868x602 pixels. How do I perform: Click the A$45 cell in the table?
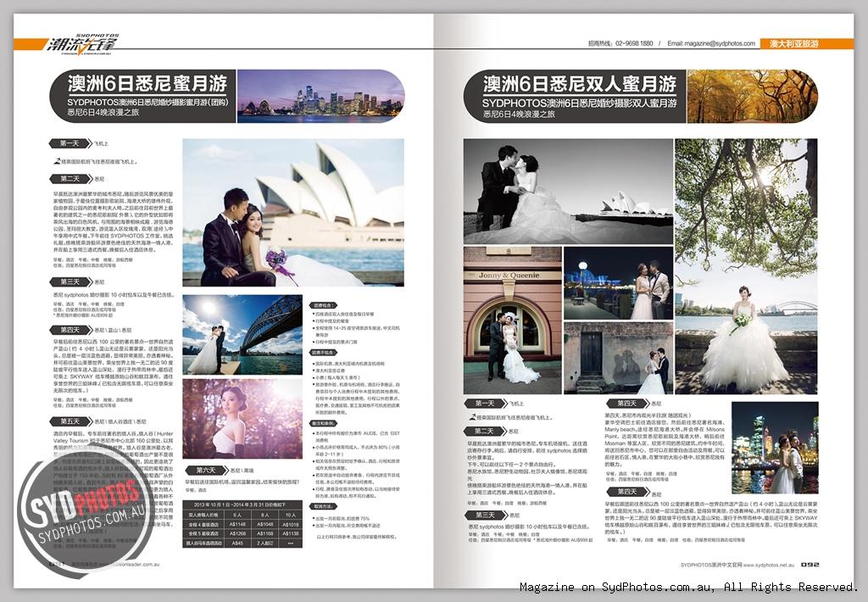[x=237, y=543]
